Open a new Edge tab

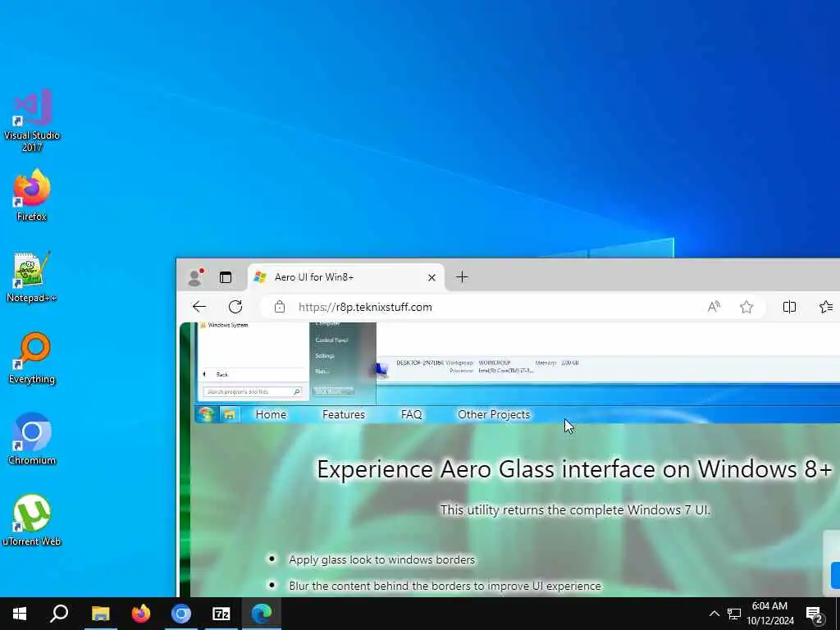[x=462, y=277]
